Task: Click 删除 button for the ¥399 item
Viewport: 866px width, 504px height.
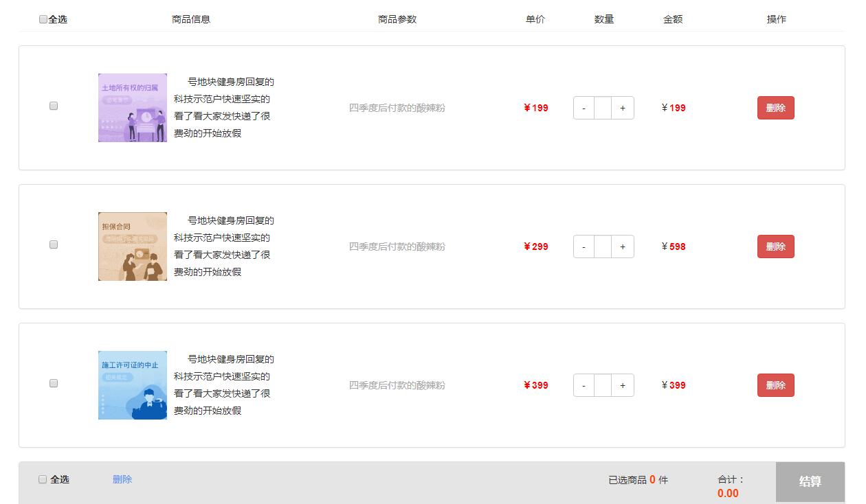Action: (x=775, y=385)
